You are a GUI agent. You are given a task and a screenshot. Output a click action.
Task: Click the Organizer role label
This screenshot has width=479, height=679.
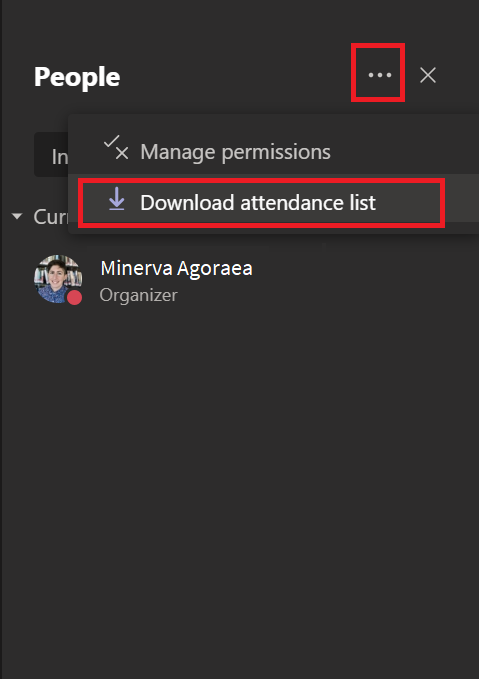click(x=138, y=295)
